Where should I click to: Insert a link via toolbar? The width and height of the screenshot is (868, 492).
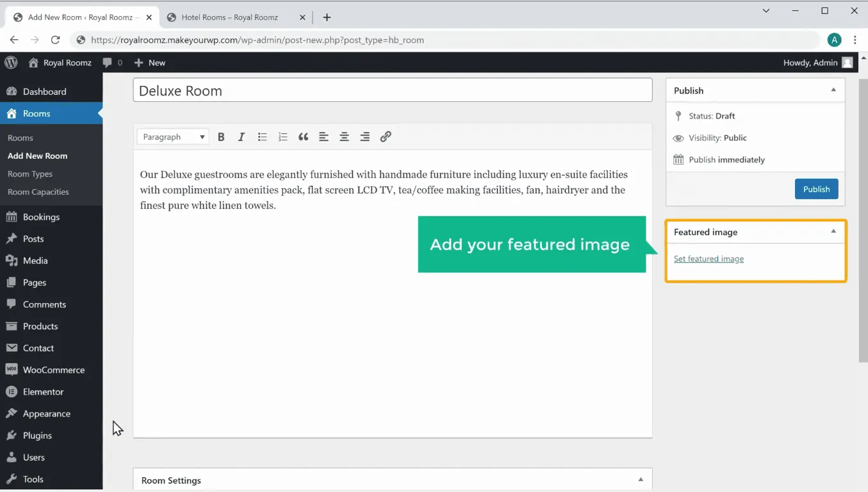(385, 137)
